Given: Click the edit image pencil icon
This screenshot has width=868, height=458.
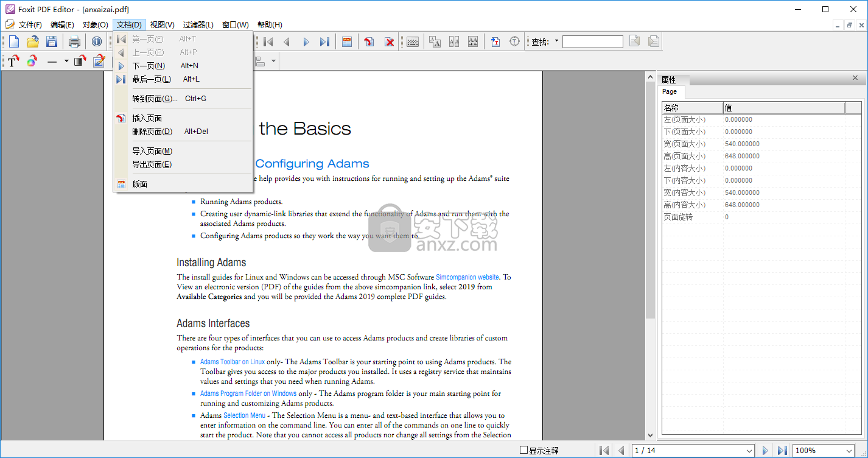Looking at the screenshot, I should pyautogui.click(x=99, y=61).
